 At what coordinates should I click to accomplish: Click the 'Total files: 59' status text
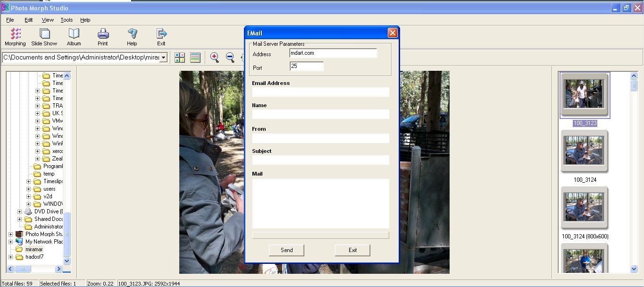[17, 284]
